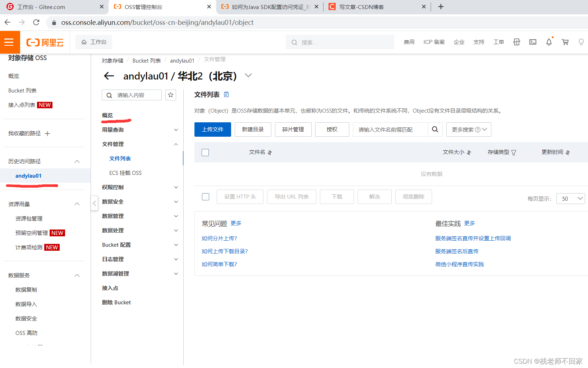Click the file name prefix search field

pos(390,130)
